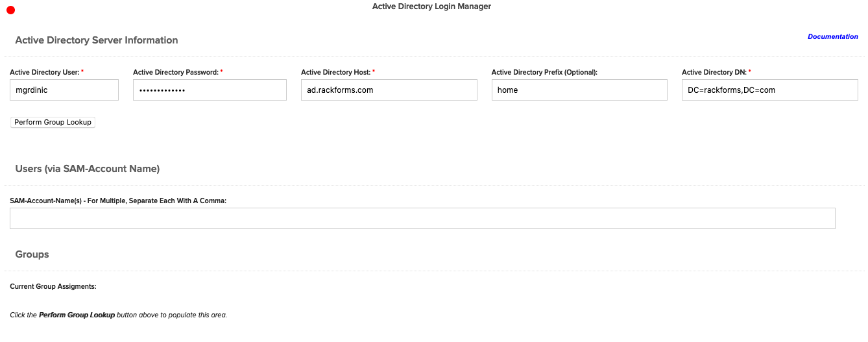Click the "Active Directory Host:" label

(x=336, y=72)
